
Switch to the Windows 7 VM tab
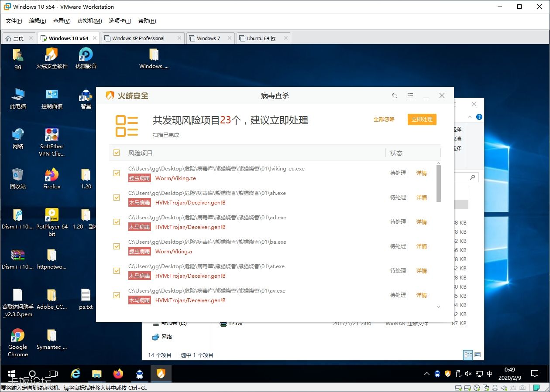[208, 38]
